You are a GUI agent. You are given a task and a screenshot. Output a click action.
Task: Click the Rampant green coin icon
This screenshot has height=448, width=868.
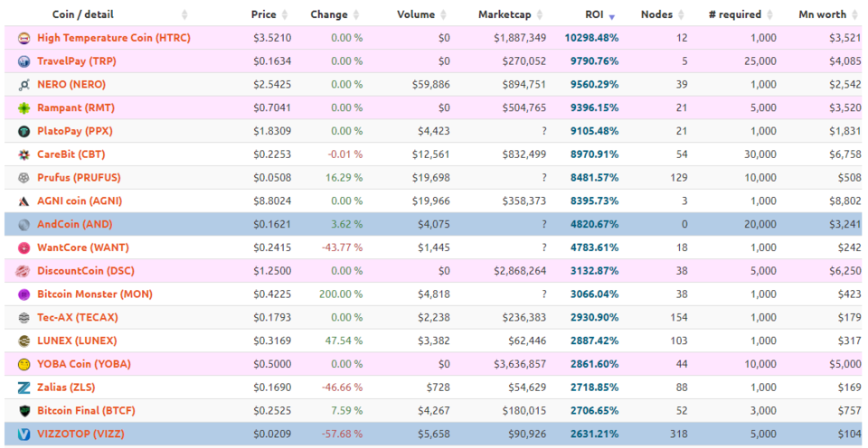click(24, 108)
